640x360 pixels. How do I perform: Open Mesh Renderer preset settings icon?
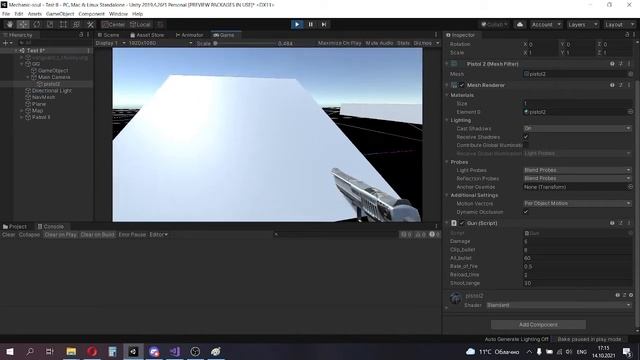click(x=621, y=85)
